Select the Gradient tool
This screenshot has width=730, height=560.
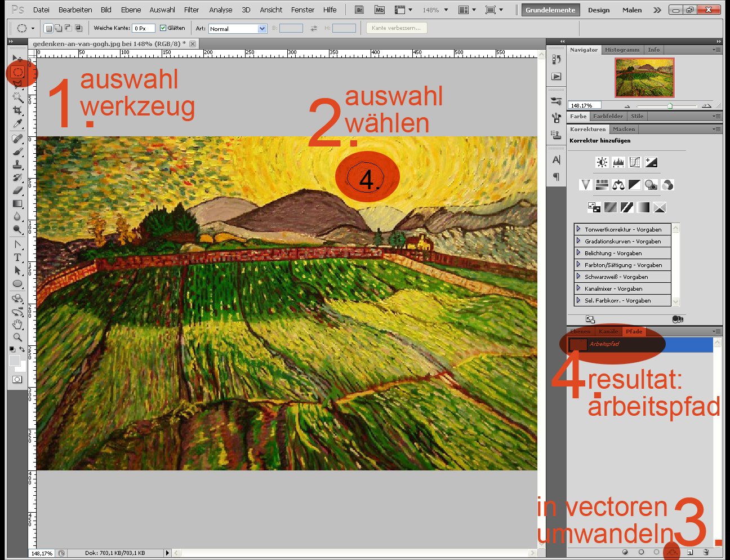(x=17, y=203)
